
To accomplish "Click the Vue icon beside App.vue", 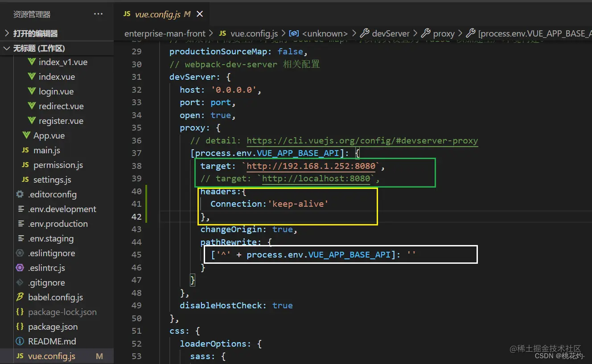I will 26,135.
